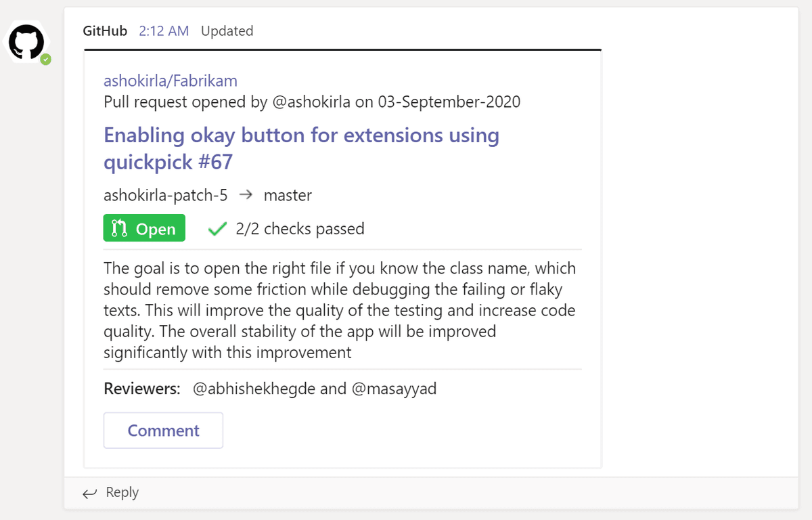
Task: Click the Comment button
Action: [163, 431]
